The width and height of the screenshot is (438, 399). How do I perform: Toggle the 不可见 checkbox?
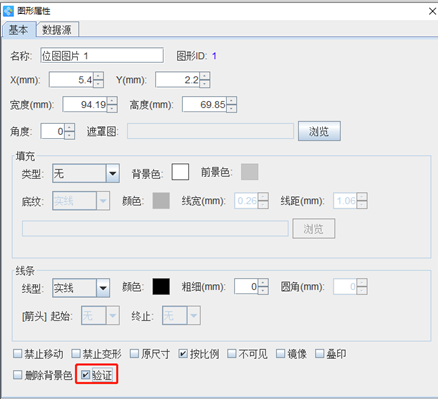(x=232, y=354)
